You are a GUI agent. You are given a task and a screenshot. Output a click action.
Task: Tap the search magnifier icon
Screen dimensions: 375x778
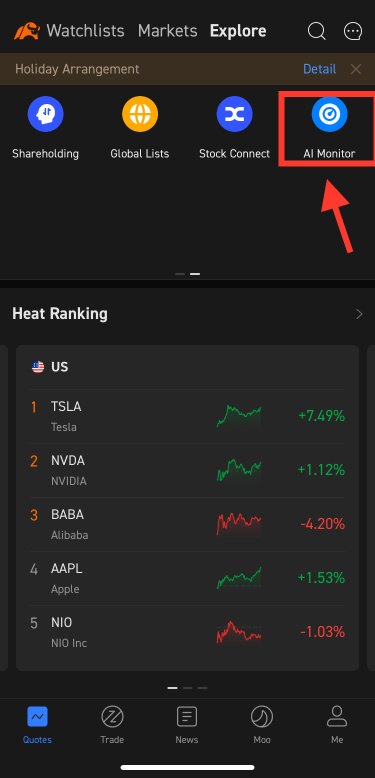point(316,31)
